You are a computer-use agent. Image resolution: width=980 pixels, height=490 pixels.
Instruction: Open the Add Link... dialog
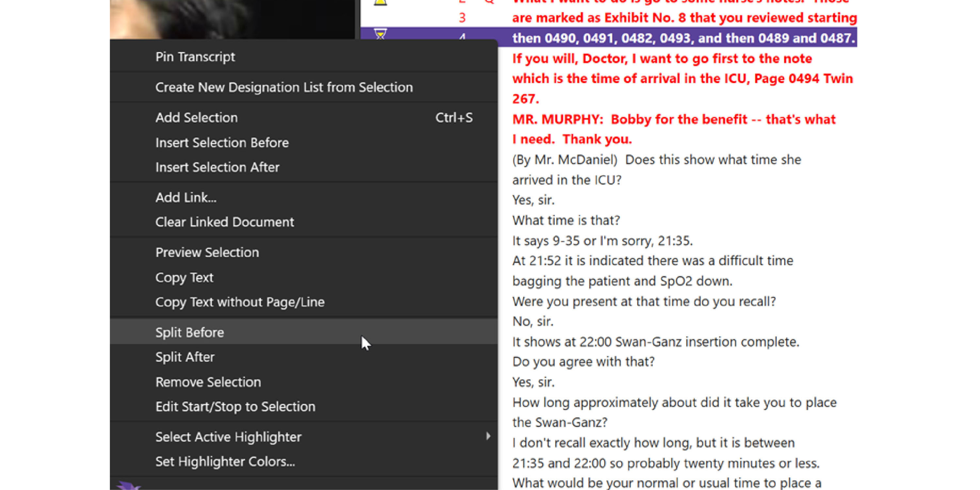point(186,198)
